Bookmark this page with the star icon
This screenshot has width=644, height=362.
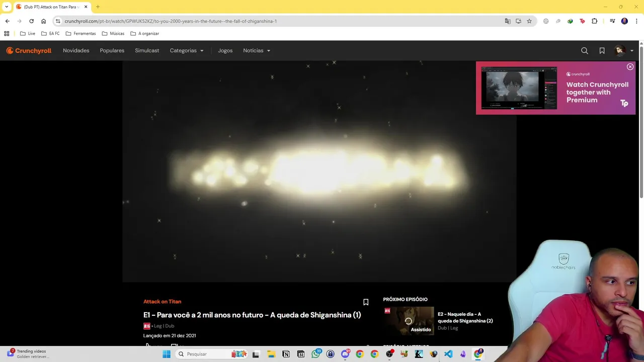tap(529, 21)
